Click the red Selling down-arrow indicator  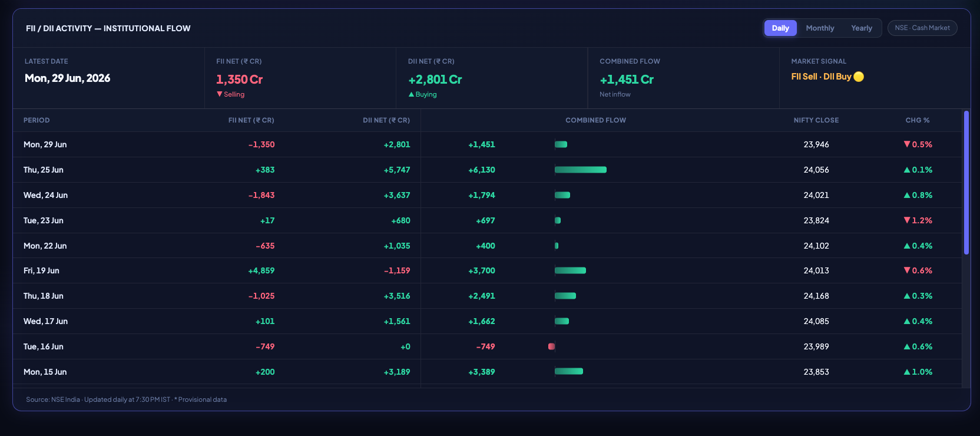[220, 94]
